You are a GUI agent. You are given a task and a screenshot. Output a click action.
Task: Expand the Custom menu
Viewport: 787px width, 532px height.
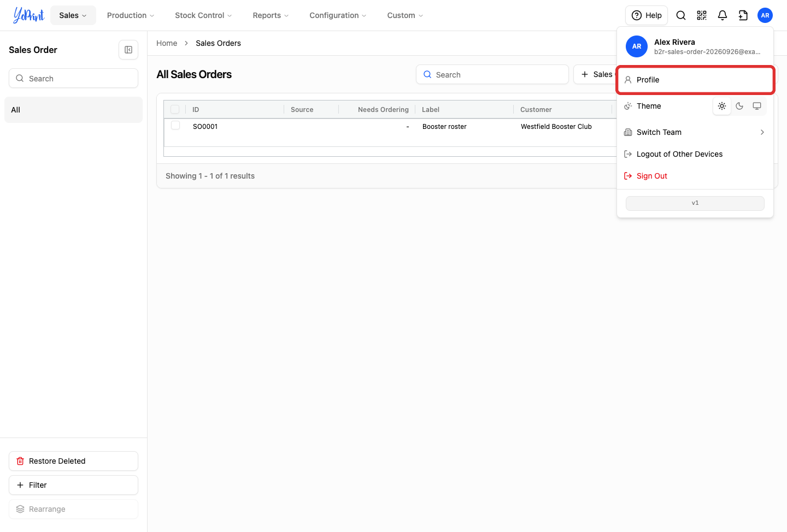click(x=405, y=15)
